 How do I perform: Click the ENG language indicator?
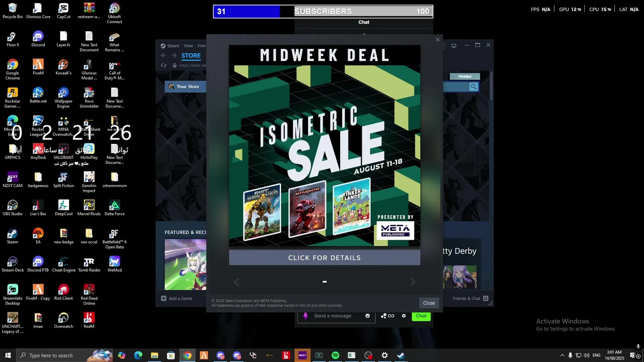(x=596, y=355)
